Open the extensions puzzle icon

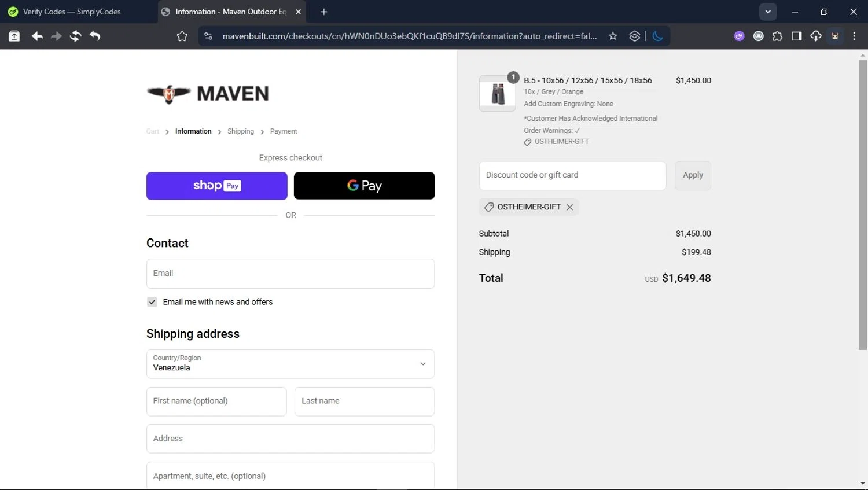point(777,36)
